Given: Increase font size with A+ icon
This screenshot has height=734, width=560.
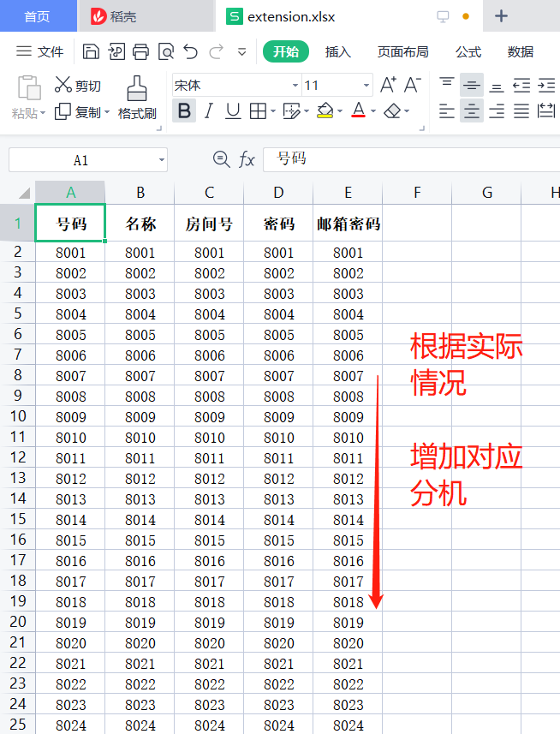Looking at the screenshot, I should (388, 85).
